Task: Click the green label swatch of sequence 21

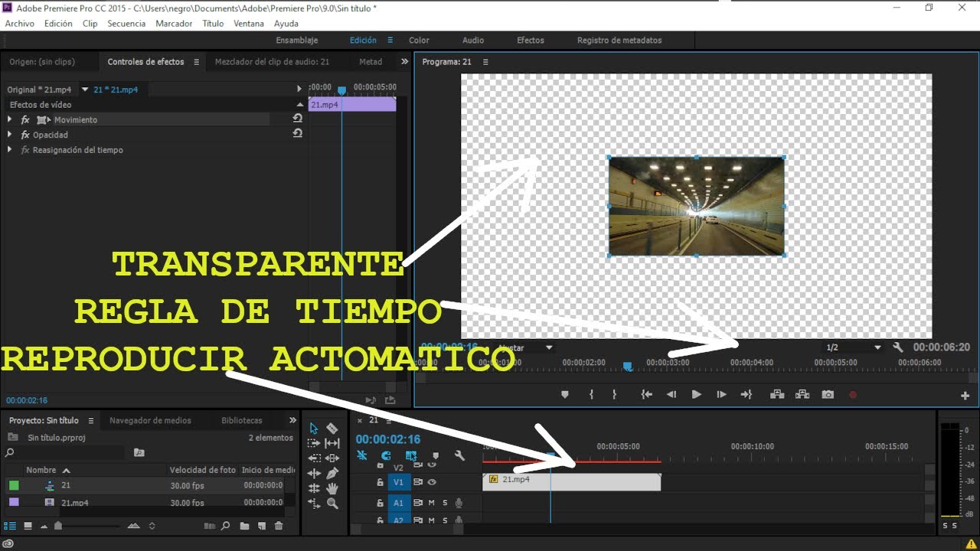Action: click(x=14, y=485)
